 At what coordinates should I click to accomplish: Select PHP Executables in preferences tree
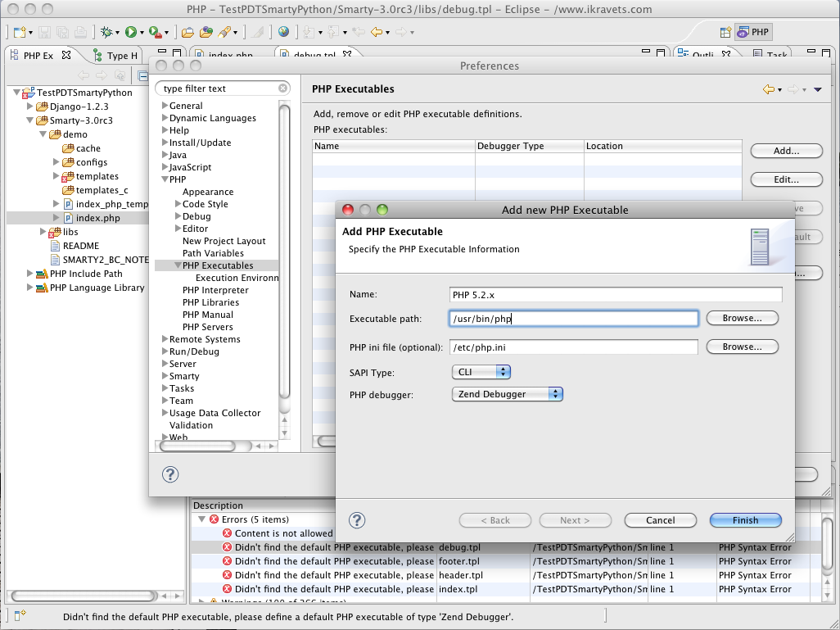(218, 265)
